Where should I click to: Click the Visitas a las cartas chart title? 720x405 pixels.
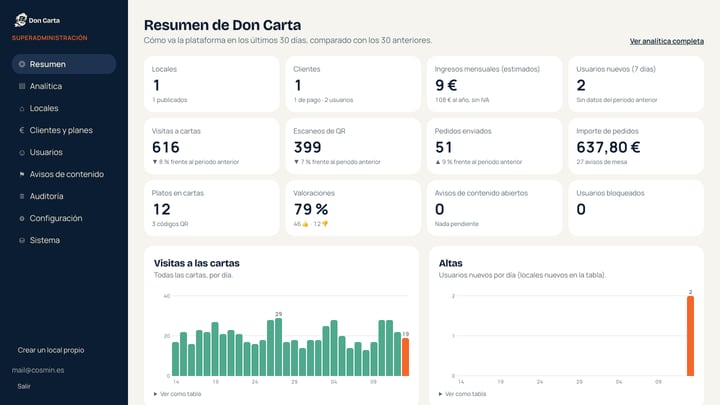[197, 263]
